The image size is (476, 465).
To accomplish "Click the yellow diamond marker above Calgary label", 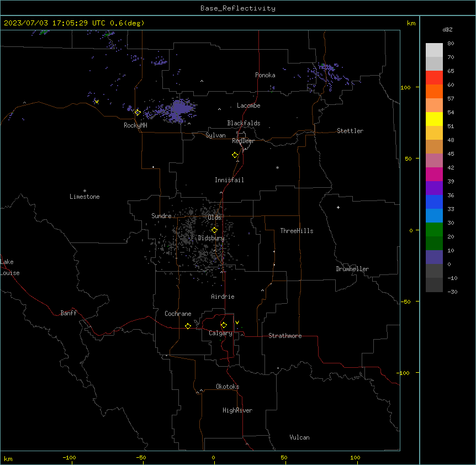I will click(x=224, y=325).
